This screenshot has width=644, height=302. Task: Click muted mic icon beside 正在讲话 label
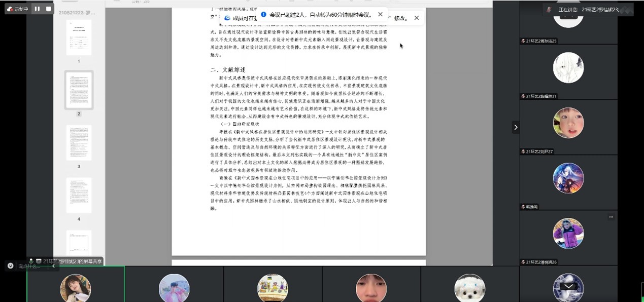coord(549,9)
